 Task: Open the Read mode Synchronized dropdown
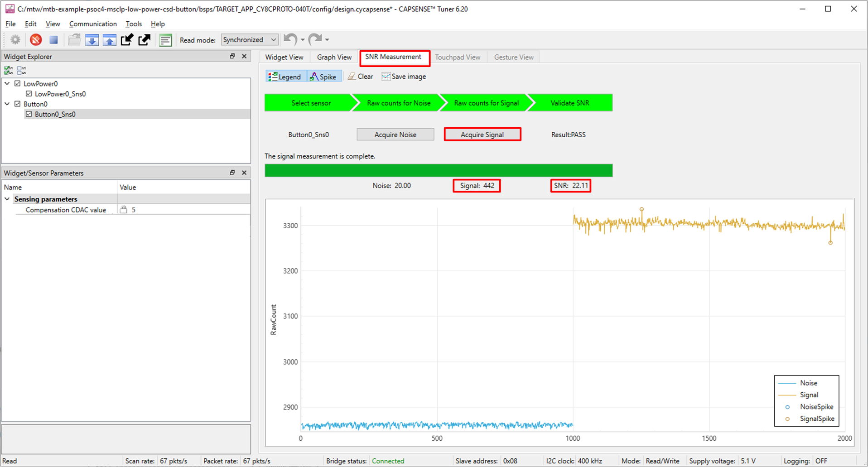[x=250, y=40]
